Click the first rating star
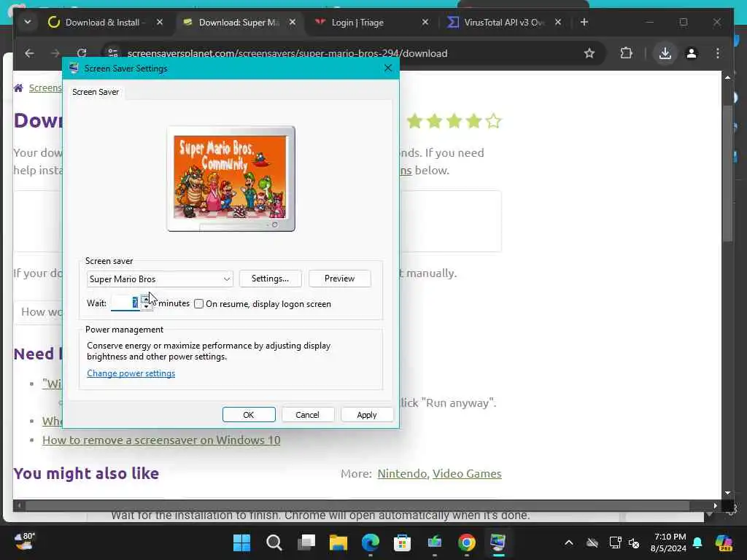 click(415, 121)
